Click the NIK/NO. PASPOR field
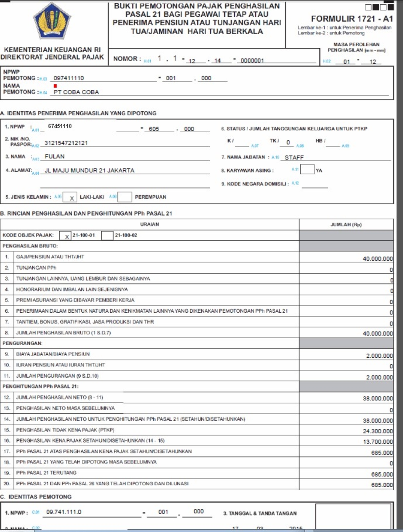 (126, 143)
